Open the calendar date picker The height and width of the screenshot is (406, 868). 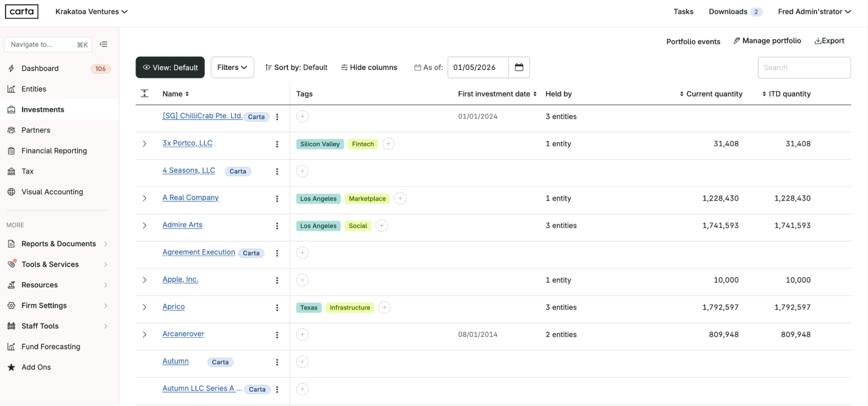[x=519, y=67]
